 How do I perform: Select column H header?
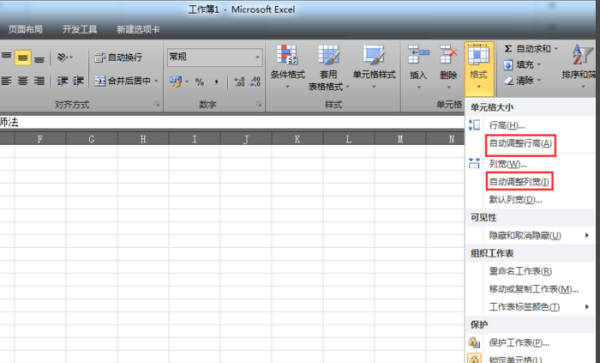pyautogui.click(x=143, y=139)
